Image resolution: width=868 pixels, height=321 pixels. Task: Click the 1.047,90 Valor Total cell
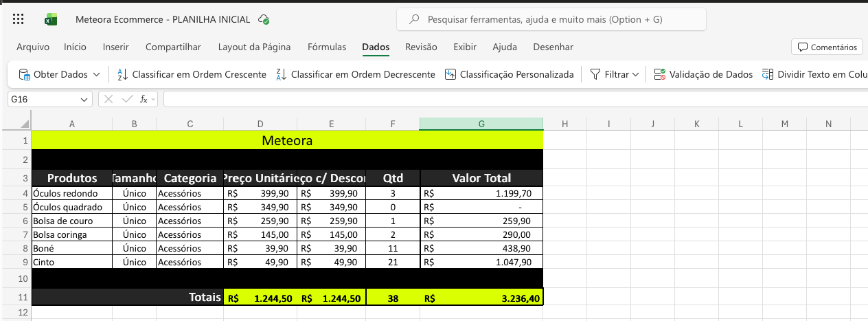coord(481,262)
